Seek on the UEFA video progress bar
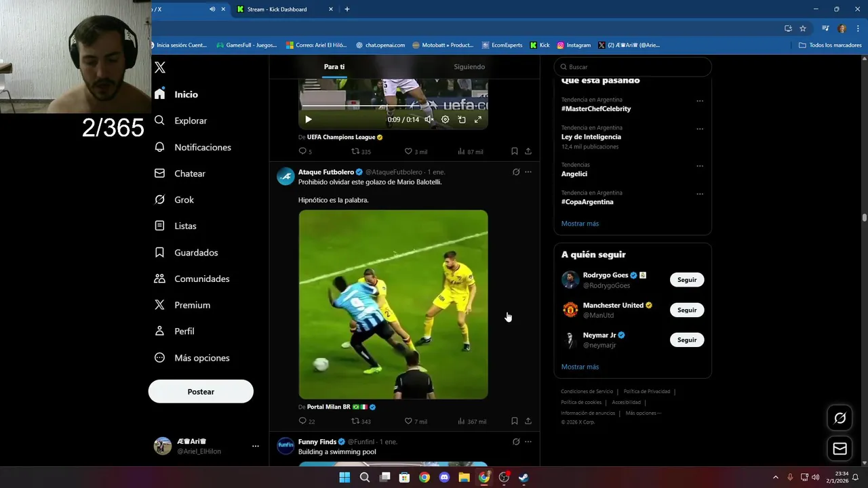 coord(393,106)
